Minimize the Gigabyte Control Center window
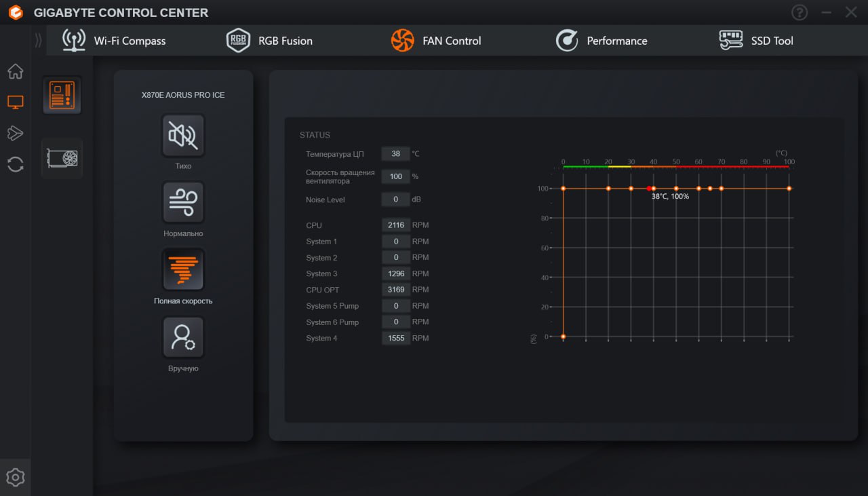This screenshot has width=868, height=496. click(x=826, y=12)
